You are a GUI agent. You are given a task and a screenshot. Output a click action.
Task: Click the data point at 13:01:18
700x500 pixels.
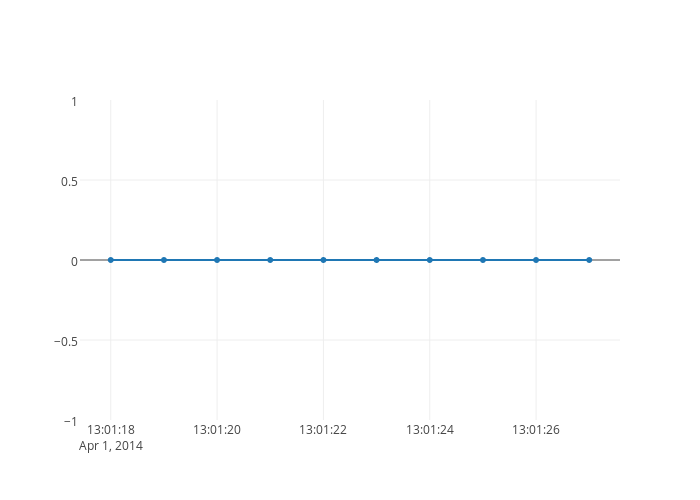(x=111, y=260)
